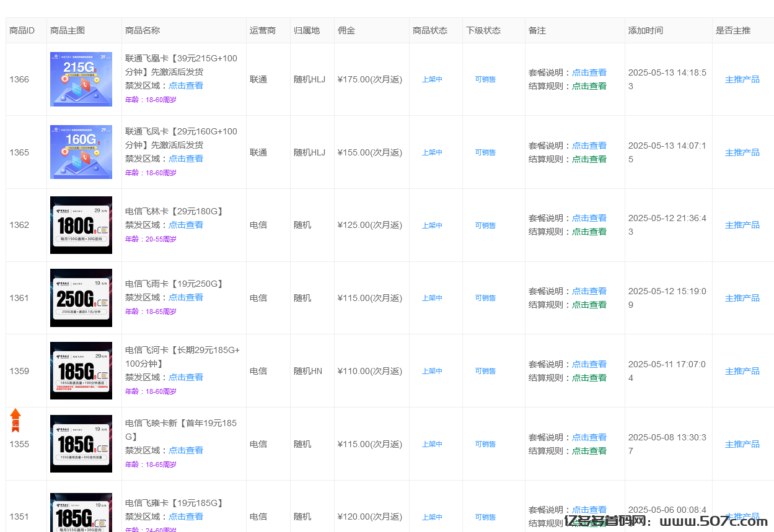
Task: View 禁发区域 点击查看 for 联通飞凰卡
Action: point(186,85)
